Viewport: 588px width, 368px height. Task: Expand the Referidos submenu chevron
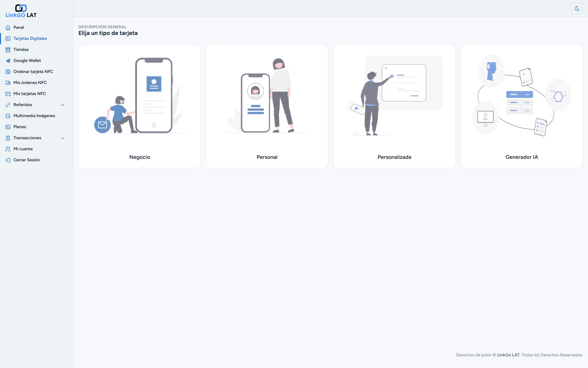coord(62,105)
